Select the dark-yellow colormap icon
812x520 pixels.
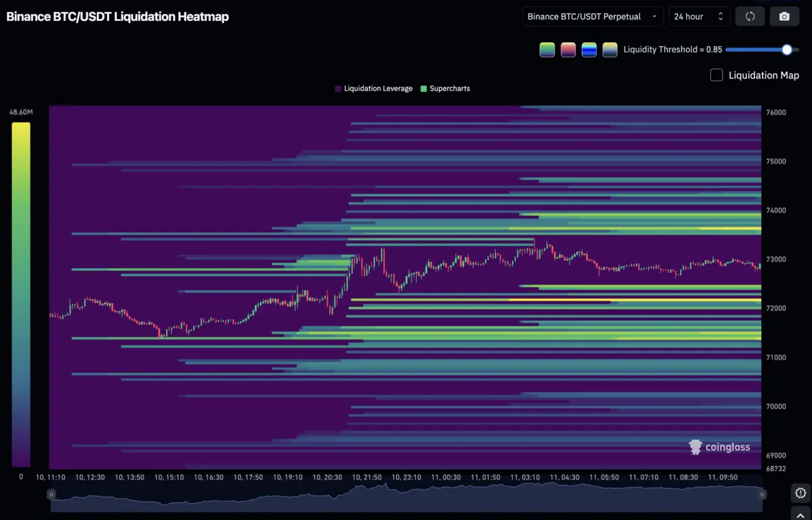tap(610, 49)
